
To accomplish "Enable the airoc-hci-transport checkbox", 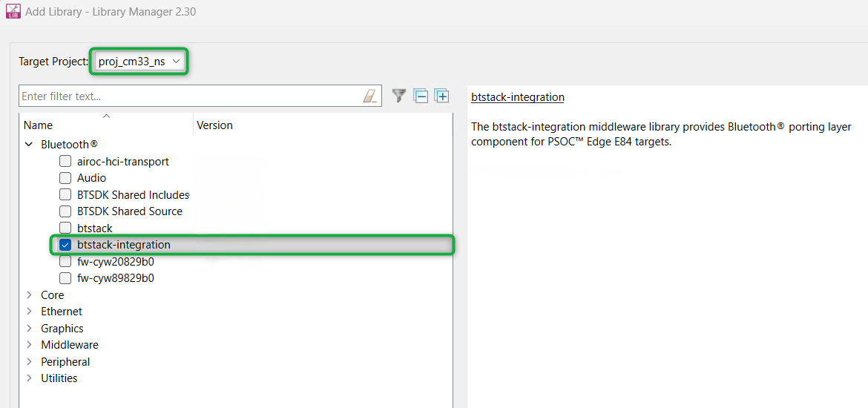I will coord(65,162).
